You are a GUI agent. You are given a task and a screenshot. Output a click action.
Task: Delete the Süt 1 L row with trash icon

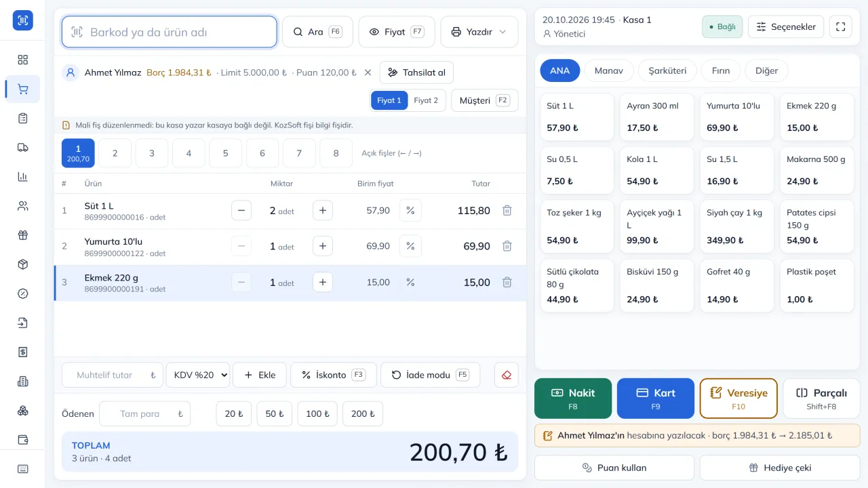(507, 211)
